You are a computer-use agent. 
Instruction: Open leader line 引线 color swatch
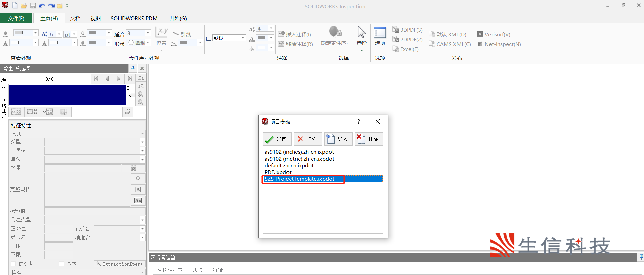[x=191, y=42]
